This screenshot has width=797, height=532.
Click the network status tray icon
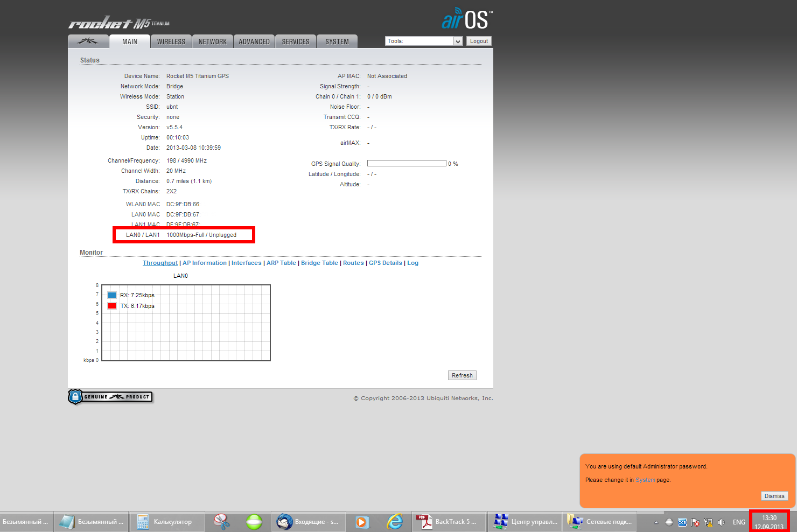click(x=708, y=522)
